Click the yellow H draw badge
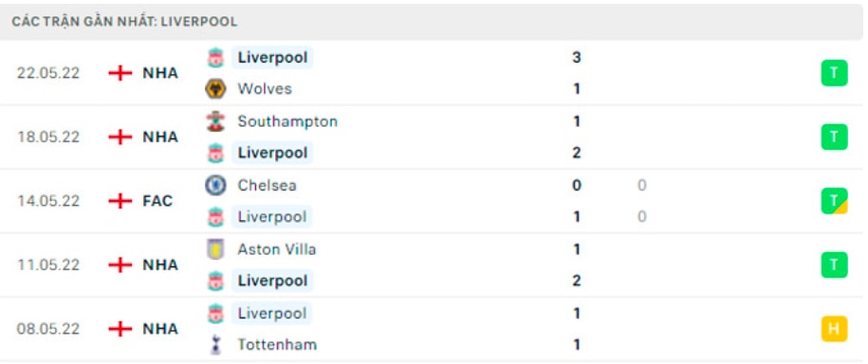868x364 pixels. click(x=834, y=329)
